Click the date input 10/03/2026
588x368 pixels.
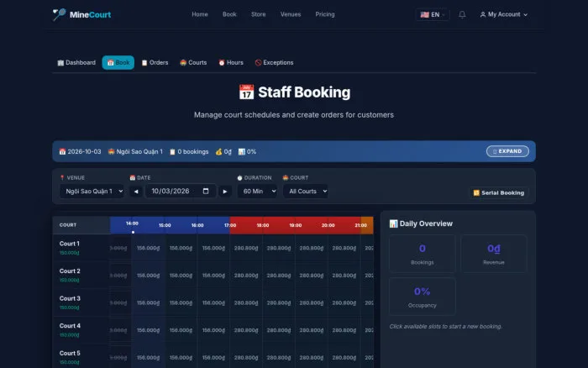180,192
